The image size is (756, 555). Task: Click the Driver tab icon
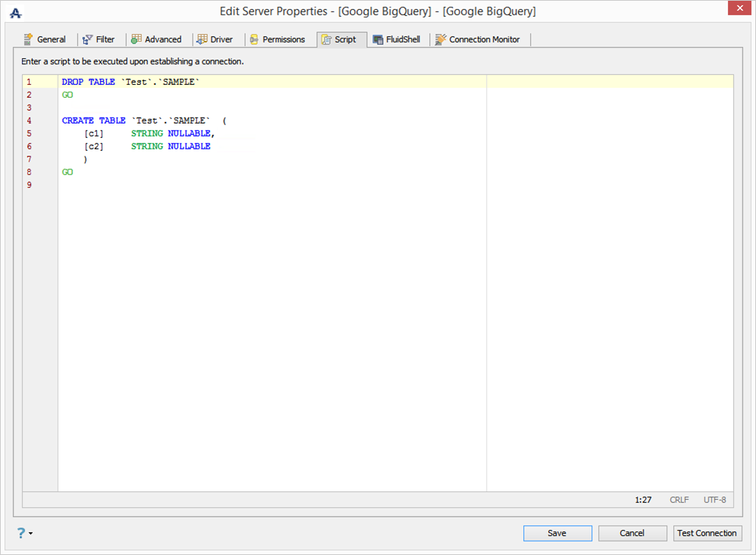(x=202, y=39)
